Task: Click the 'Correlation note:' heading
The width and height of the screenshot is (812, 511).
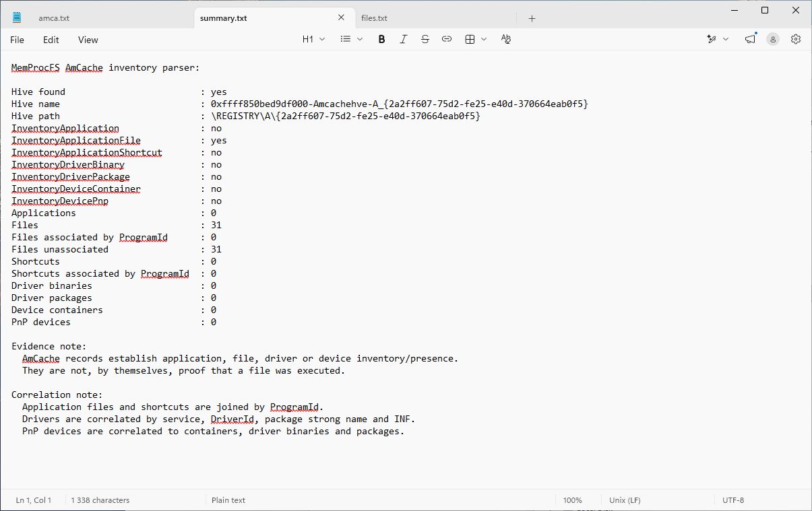Action: point(57,395)
